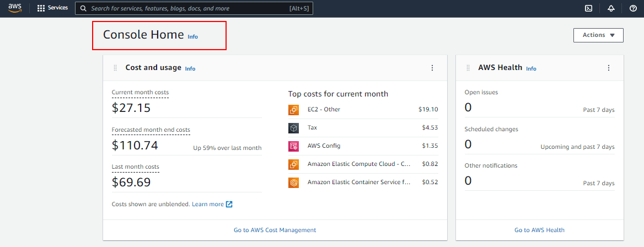Click Upcoming and past 7 days text
The width and height of the screenshot is (644, 247).
click(x=577, y=147)
